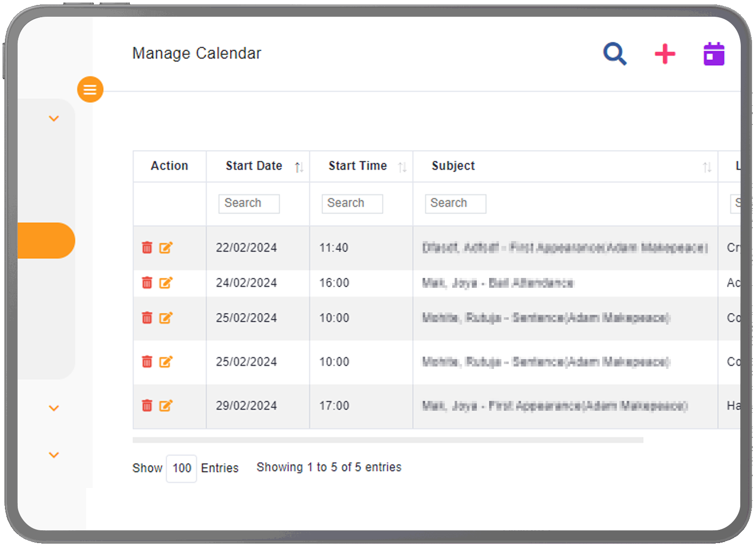Select the highlighted orange sidebar menu item

46,241
